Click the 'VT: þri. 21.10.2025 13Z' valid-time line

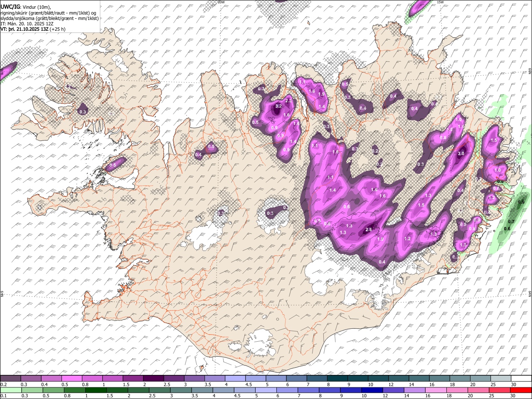point(32,29)
